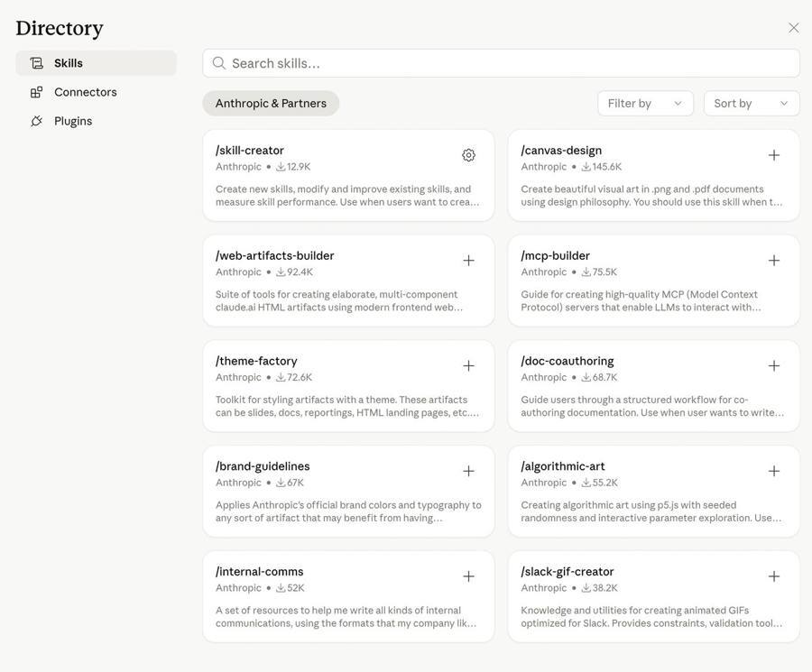Screen dimensions: 812x672
Task: Click the Connectors grid icon in sidebar
Action: 36,92
